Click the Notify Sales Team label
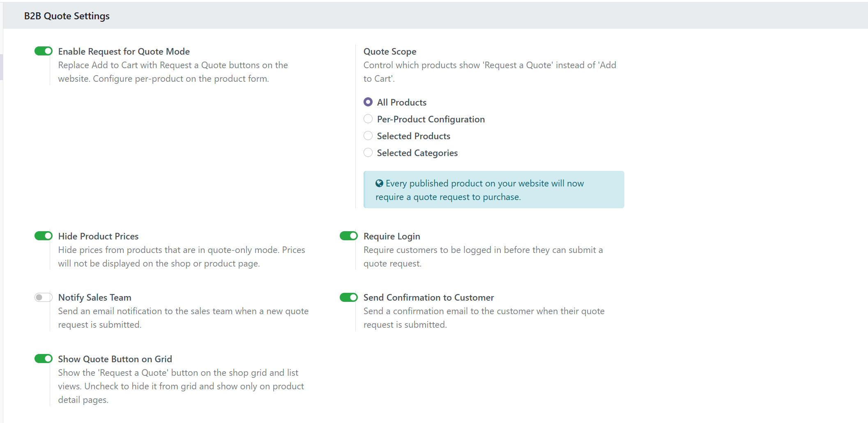This screenshot has height=423, width=868. pos(95,297)
